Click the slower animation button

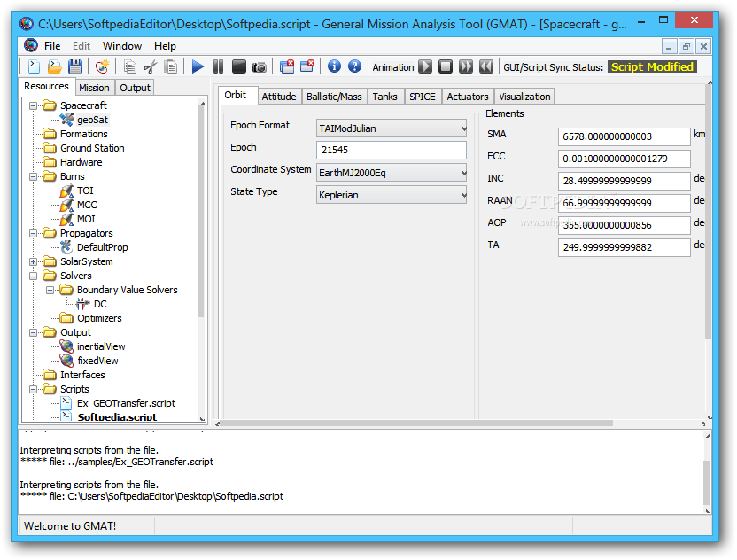[x=486, y=66]
